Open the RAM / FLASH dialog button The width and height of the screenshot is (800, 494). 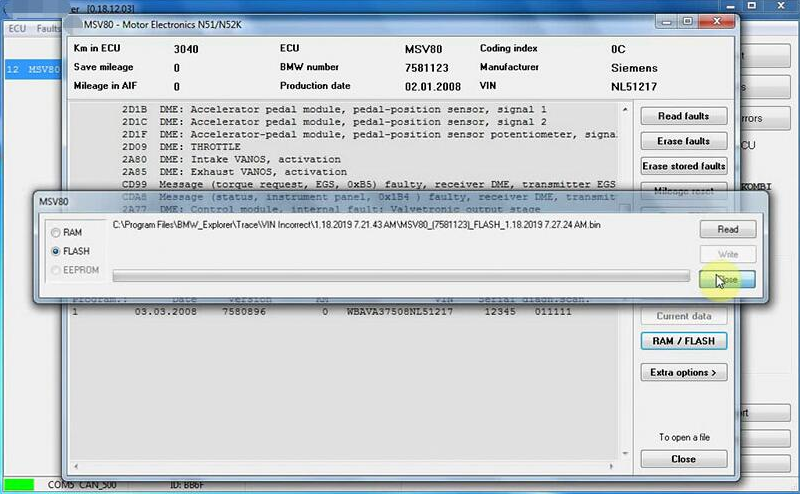[x=684, y=341]
